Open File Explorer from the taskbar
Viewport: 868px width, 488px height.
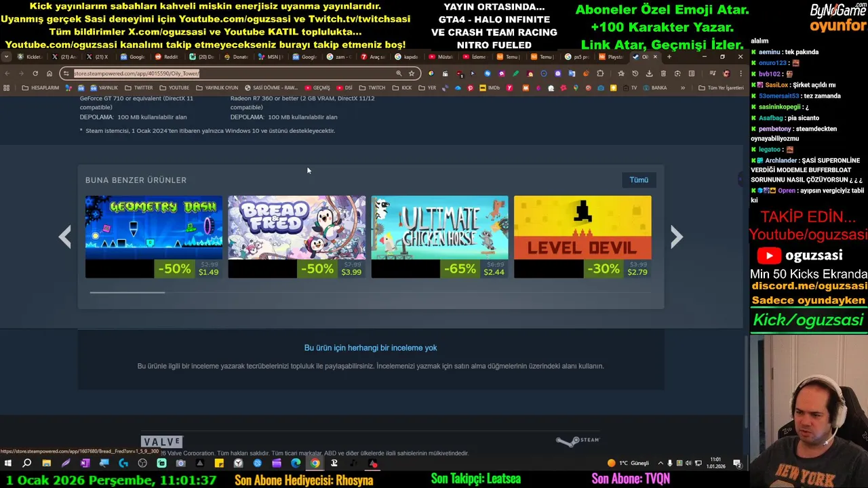(x=46, y=464)
